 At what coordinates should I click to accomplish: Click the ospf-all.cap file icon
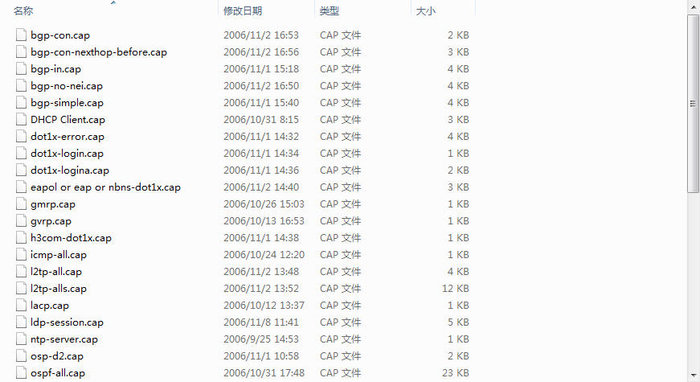[x=21, y=373]
